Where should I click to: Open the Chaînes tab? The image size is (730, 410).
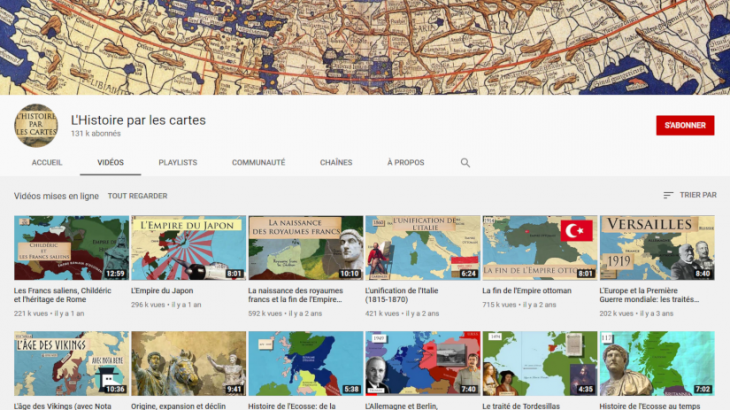click(336, 162)
